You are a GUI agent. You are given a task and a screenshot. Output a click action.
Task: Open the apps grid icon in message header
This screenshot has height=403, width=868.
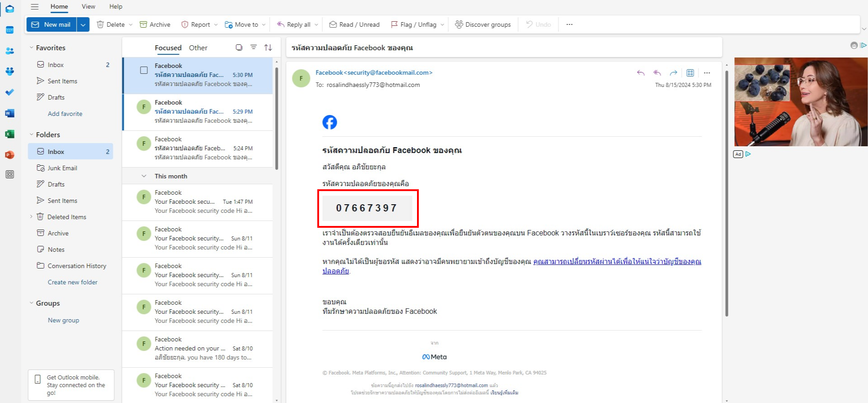point(690,73)
